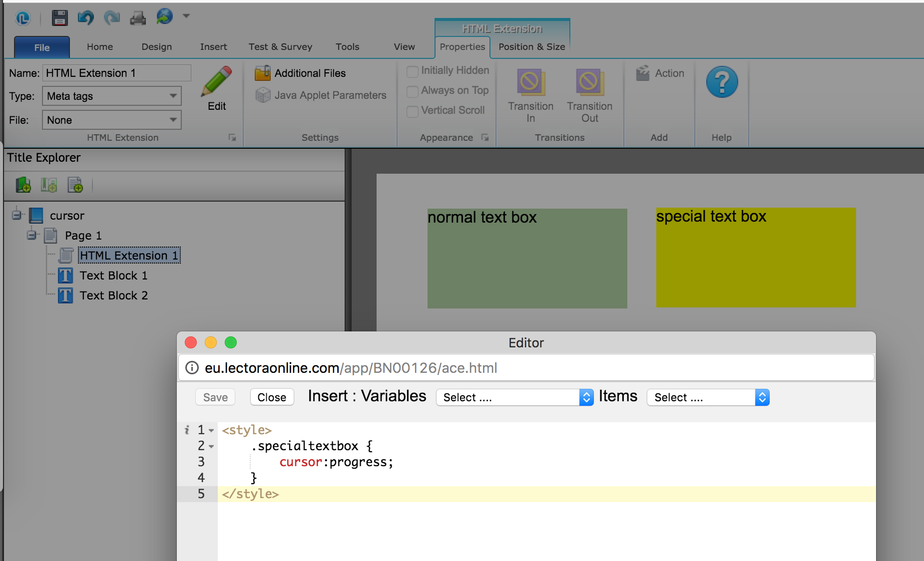This screenshot has width=924, height=561.
Task: Open the Tools tab
Action: (347, 46)
